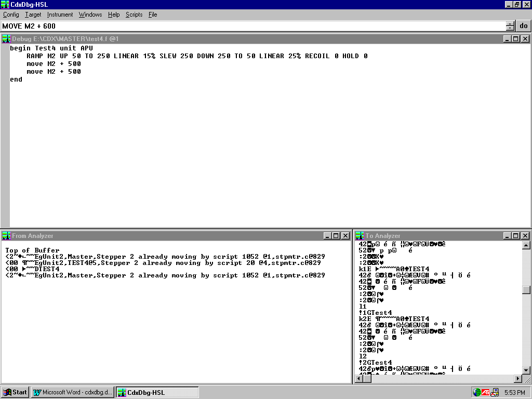Open the Scripts menu
The width and height of the screenshot is (532, 399).
(134, 15)
